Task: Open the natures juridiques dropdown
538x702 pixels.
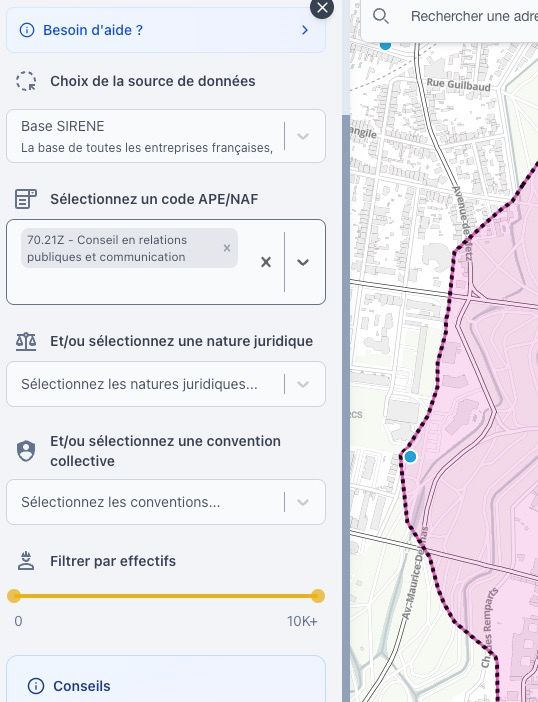Action: 166,384
